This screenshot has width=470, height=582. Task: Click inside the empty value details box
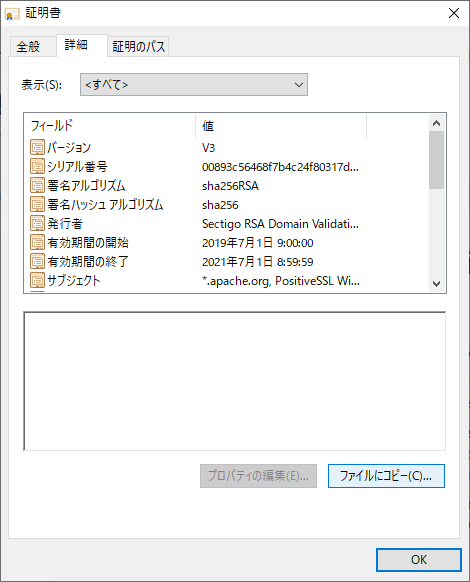tap(235, 381)
